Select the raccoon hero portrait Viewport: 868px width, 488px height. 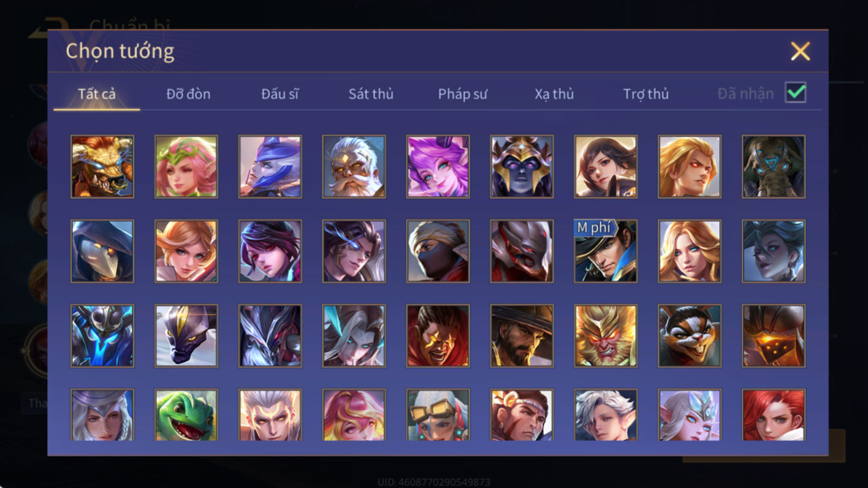click(x=689, y=335)
